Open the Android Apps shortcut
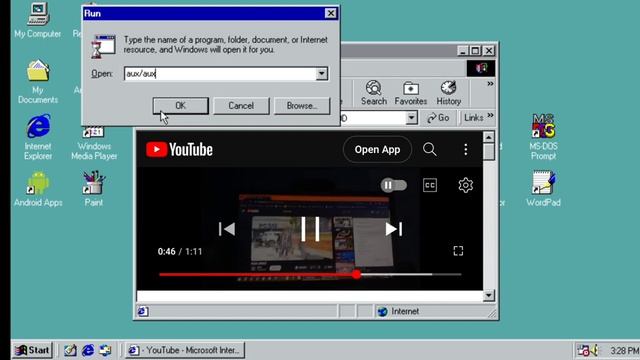This screenshot has width=640, height=360. pyautogui.click(x=38, y=189)
